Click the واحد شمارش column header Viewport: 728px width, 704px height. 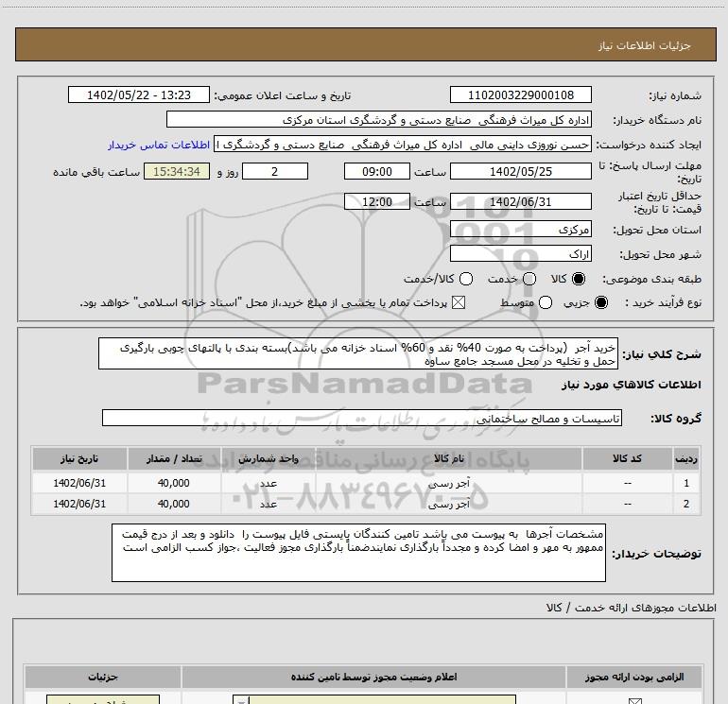tap(269, 458)
